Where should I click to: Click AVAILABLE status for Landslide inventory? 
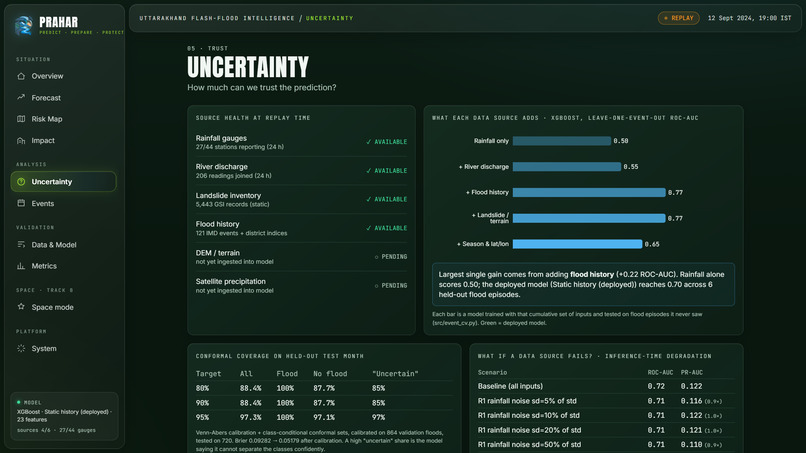pyautogui.click(x=387, y=200)
